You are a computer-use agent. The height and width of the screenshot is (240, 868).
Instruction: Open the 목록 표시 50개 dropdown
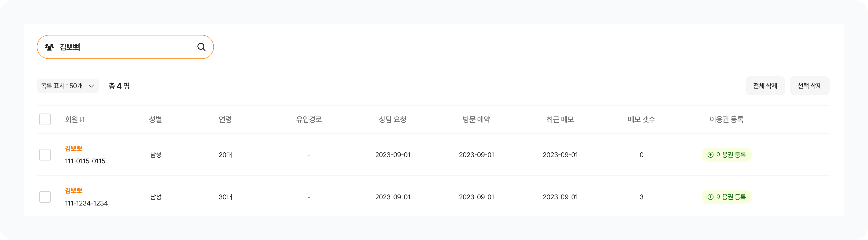[67, 86]
